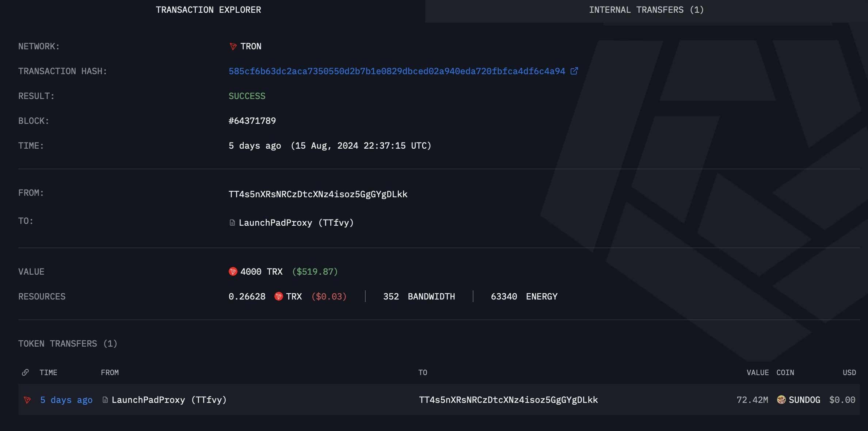
Task: Click the chain link icon in table header
Action: [x=25, y=372]
